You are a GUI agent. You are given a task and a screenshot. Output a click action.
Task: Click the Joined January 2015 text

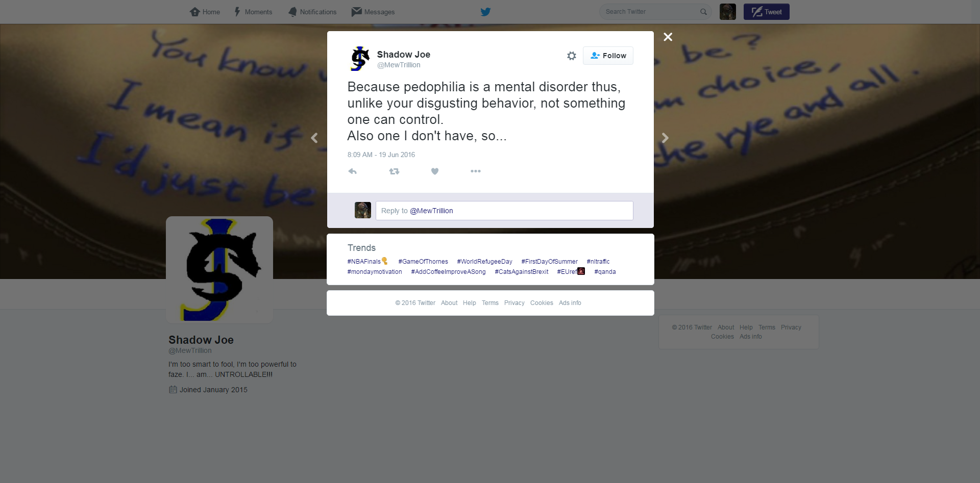tap(213, 390)
